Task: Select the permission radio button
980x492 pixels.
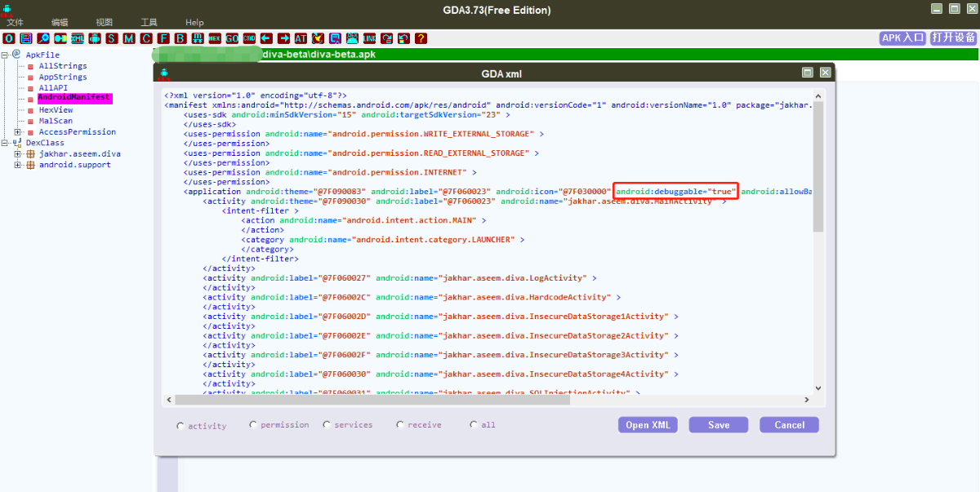Action: point(253,424)
